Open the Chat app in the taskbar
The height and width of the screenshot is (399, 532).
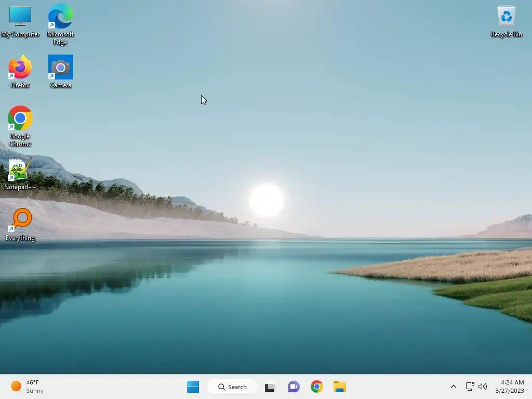click(x=294, y=387)
